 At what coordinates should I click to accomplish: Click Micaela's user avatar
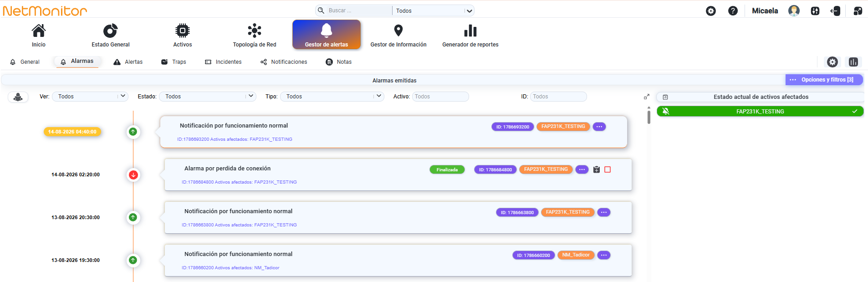[x=794, y=11]
